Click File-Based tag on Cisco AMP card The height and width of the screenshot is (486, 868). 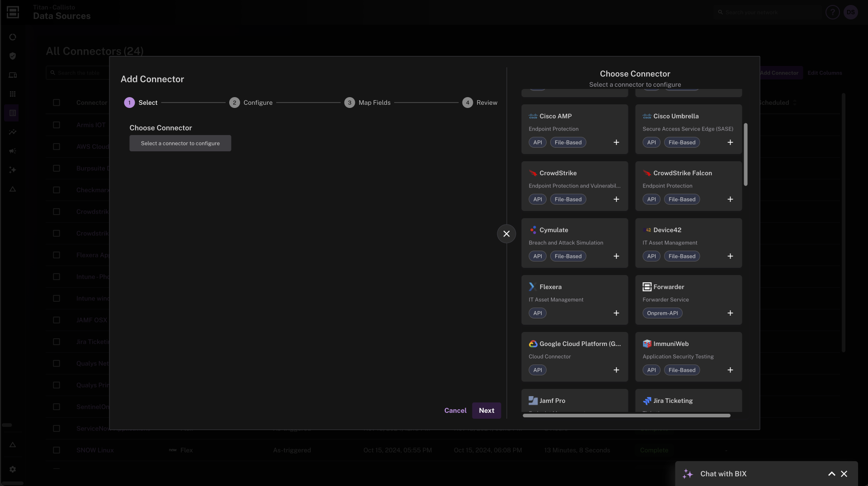tap(568, 142)
